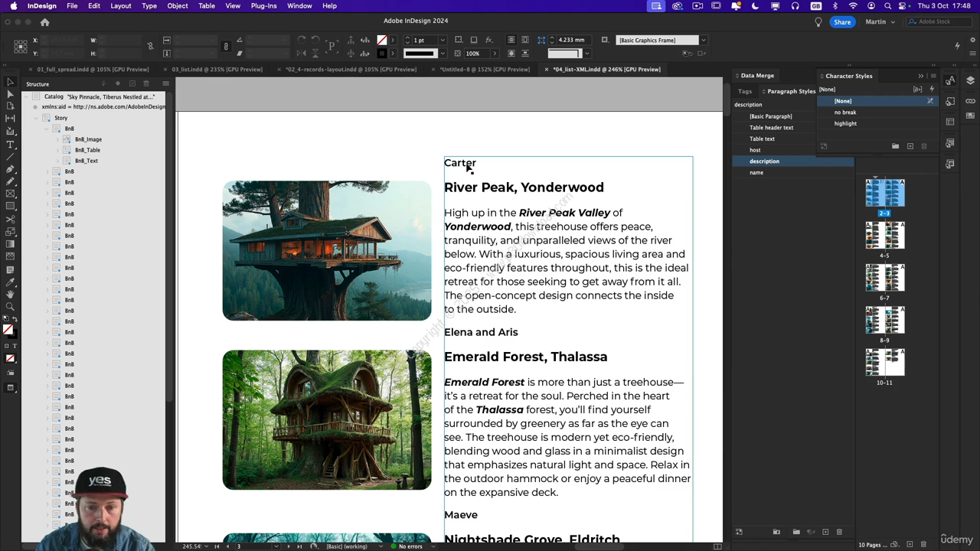Image resolution: width=980 pixels, height=551 pixels.
Task: Click the reference point locator grid
Action: 19,47
